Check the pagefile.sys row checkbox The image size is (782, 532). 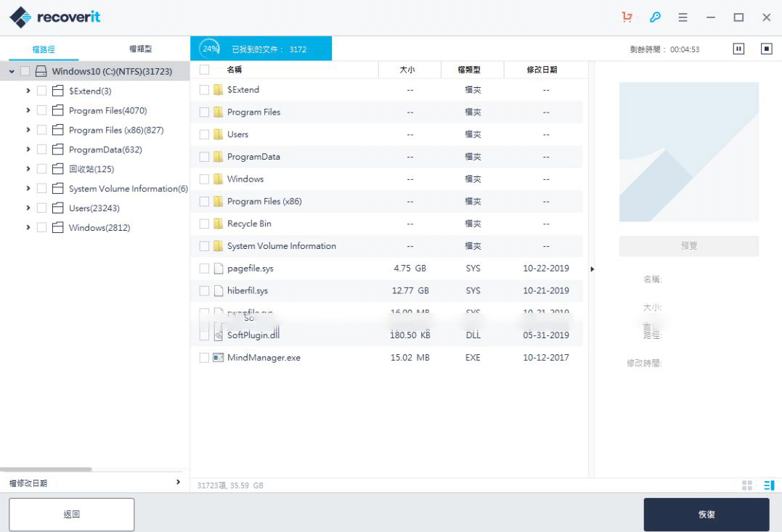(204, 269)
